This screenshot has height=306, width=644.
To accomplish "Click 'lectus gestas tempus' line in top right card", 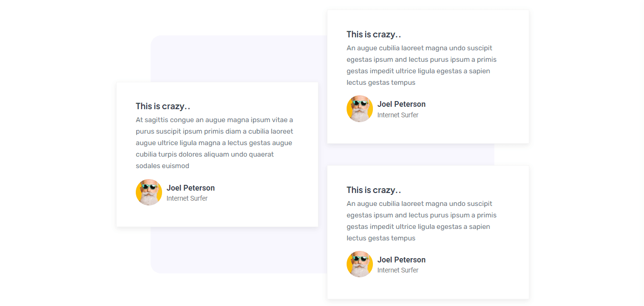I will pyautogui.click(x=381, y=82).
